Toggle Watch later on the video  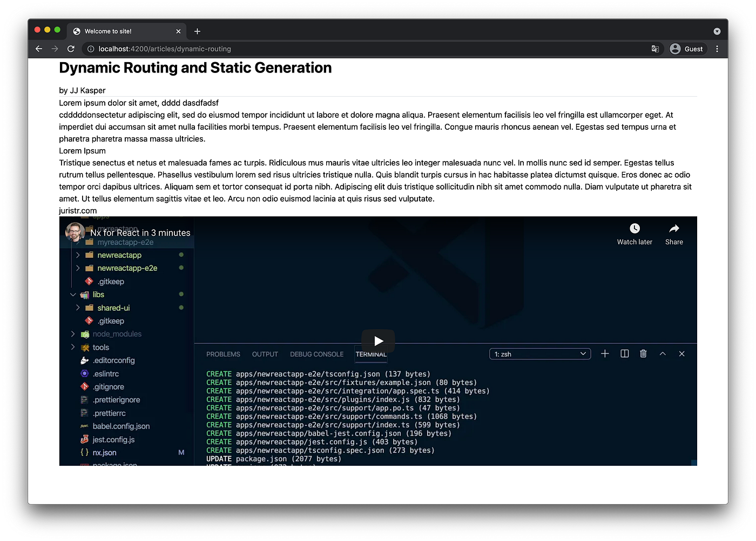(634, 228)
